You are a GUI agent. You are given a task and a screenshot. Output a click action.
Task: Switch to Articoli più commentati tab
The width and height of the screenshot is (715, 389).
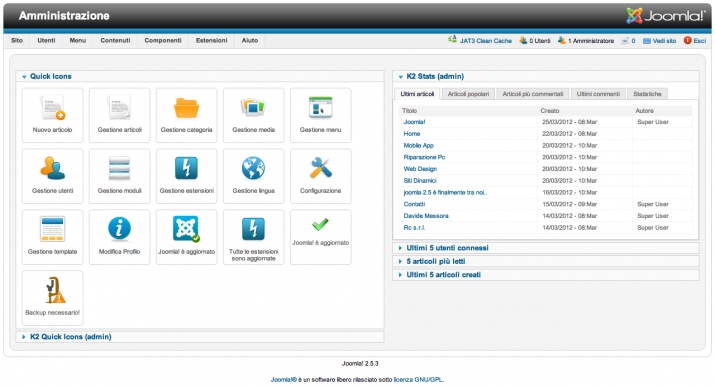pyautogui.click(x=533, y=94)
